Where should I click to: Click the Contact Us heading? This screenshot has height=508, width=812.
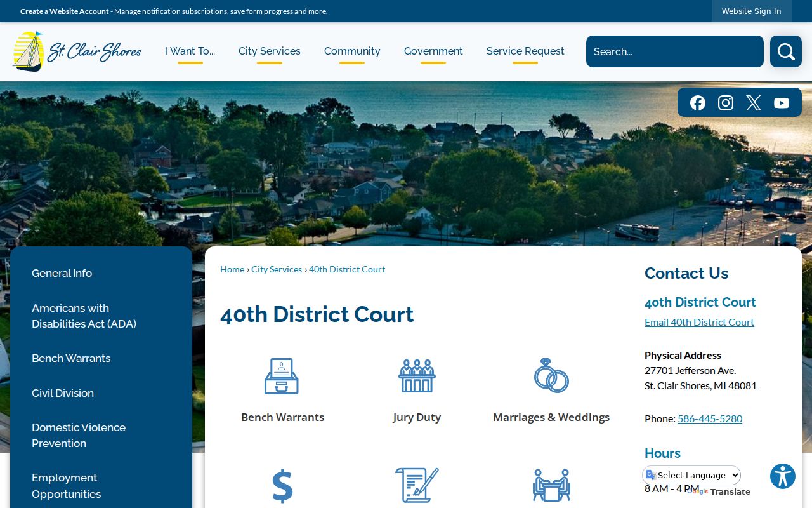tap(686, 273)
